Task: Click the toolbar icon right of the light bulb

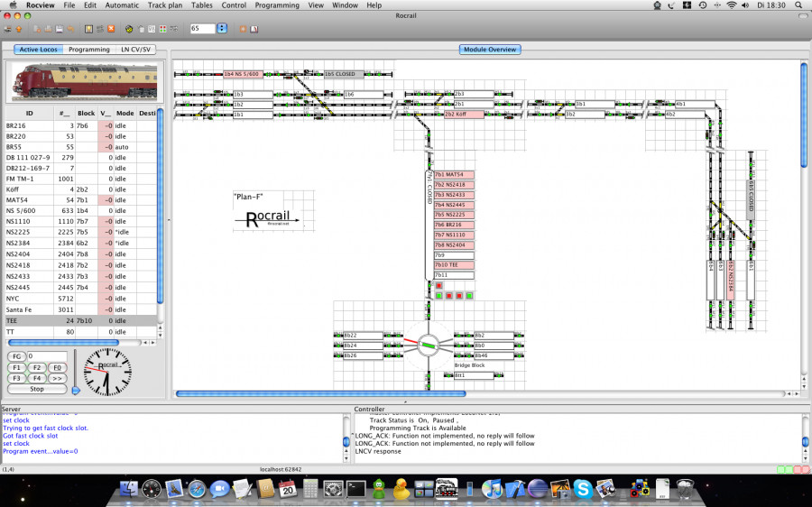Action: pos(100,29)
